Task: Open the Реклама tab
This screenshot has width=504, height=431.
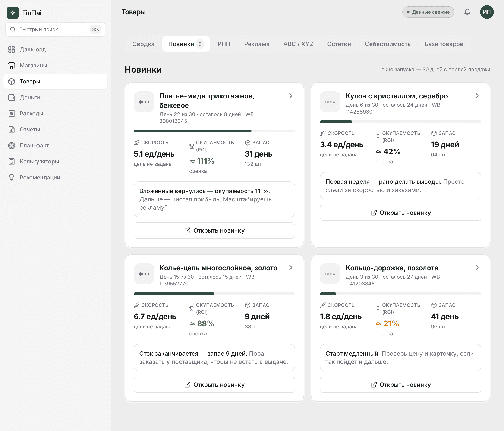Action: click(x=257, y=44)
